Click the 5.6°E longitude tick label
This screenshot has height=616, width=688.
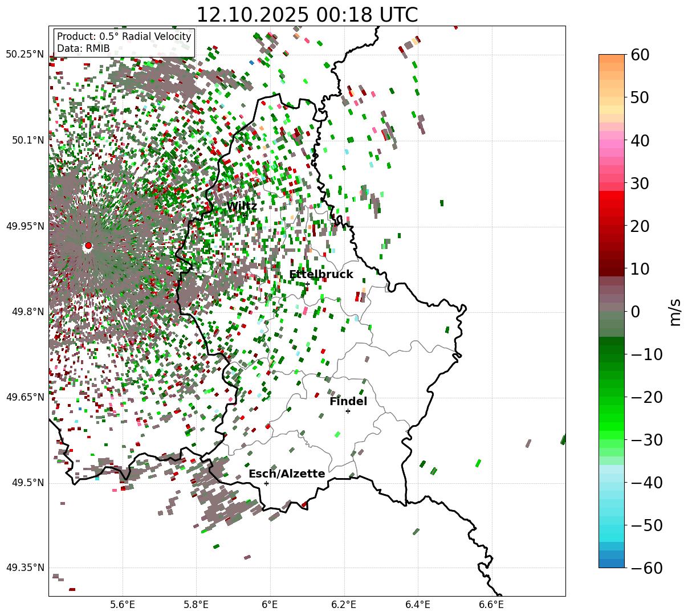(123, 605)
